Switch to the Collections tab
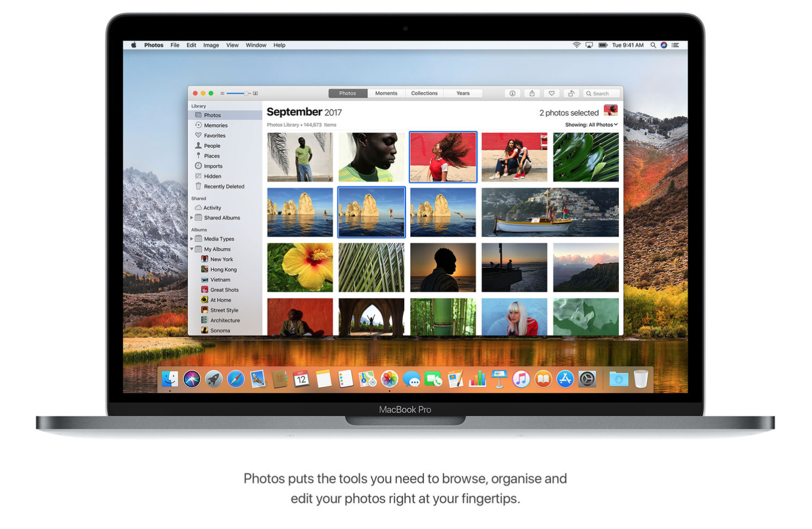 (424, 93)
